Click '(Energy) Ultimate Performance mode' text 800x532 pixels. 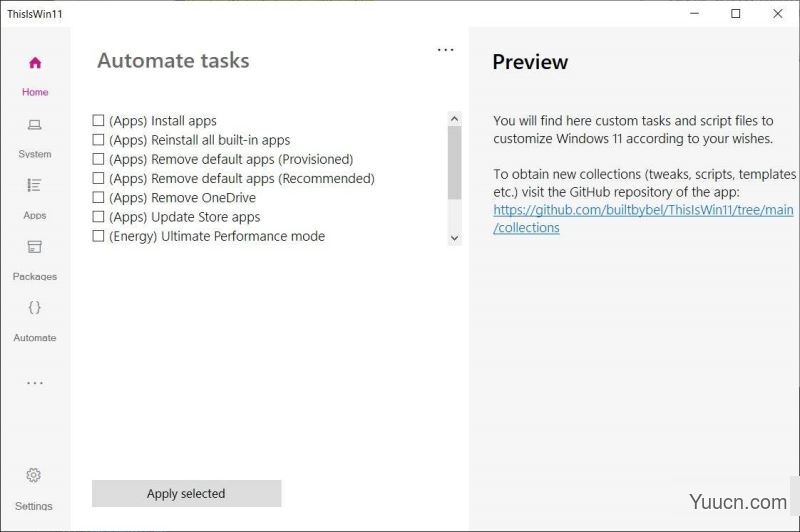217,237
